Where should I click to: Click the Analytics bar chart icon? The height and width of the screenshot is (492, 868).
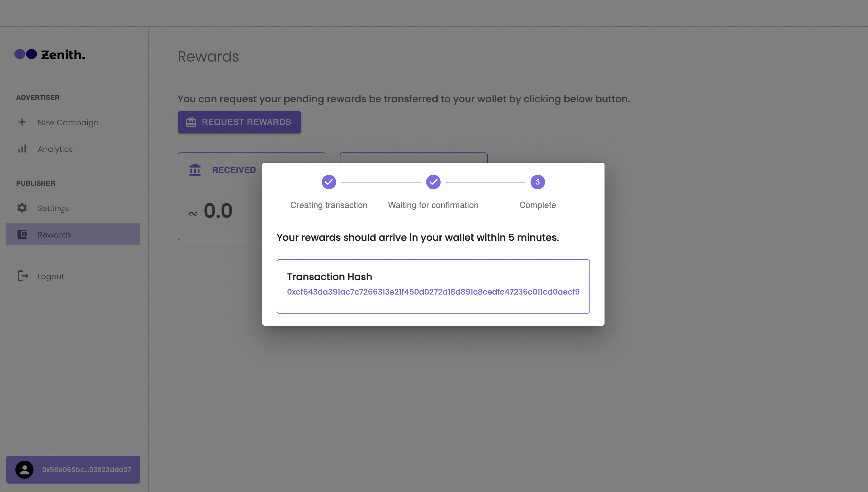(22, 149)
